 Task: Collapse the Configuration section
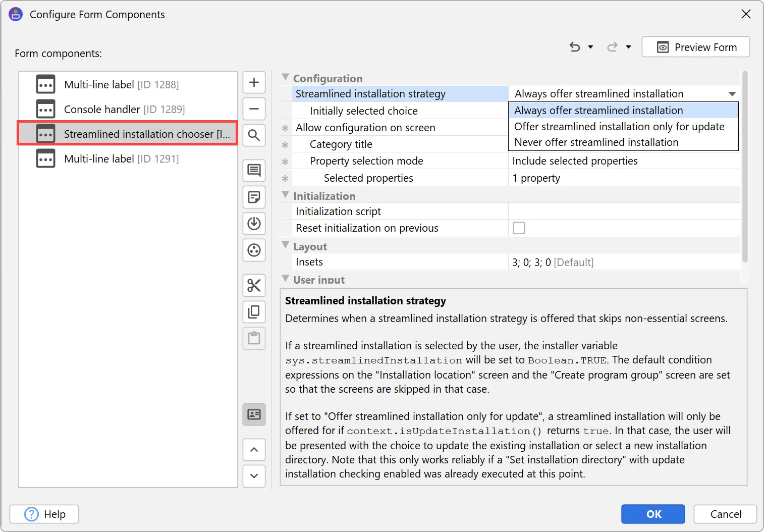coord(286,77)
